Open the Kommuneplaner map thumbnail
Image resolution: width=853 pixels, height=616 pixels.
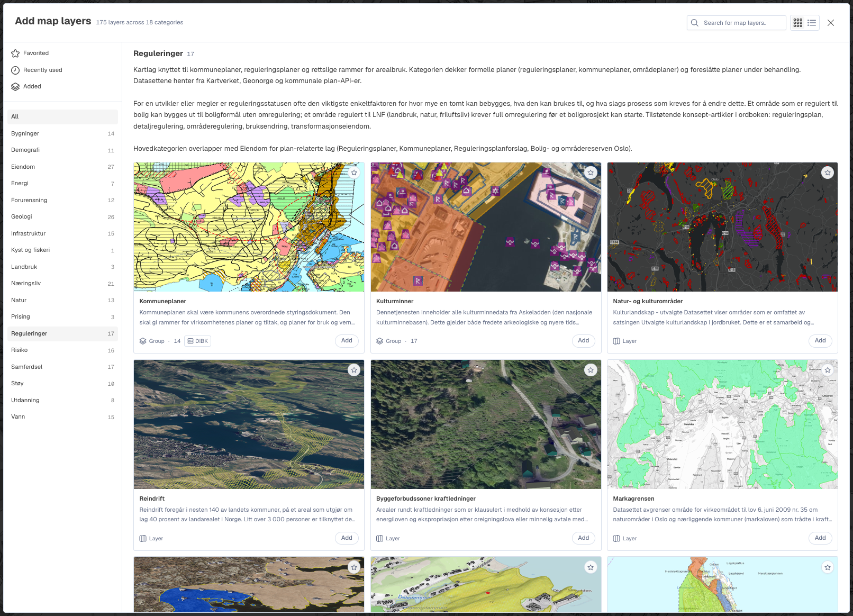(x=249, y=227)
